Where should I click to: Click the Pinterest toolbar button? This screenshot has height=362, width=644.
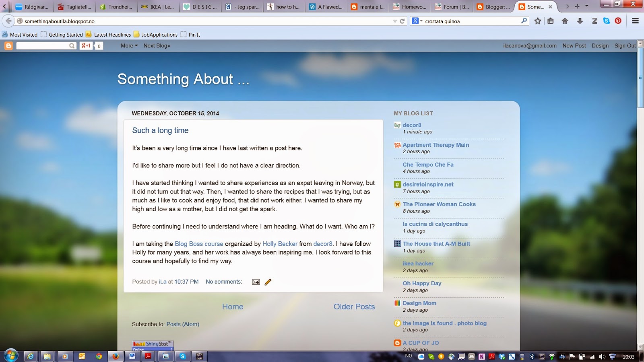tap(618, 21)
